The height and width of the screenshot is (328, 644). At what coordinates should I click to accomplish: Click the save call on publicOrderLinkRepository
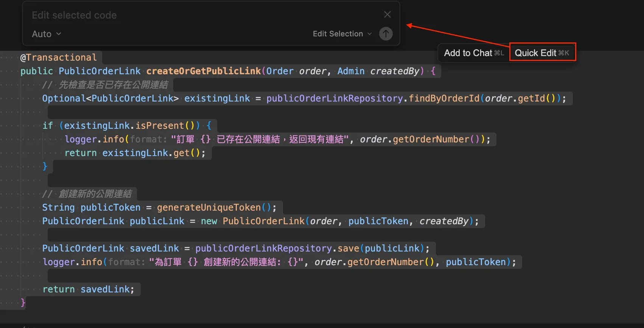pyautogui.click(x=348, y=248)
